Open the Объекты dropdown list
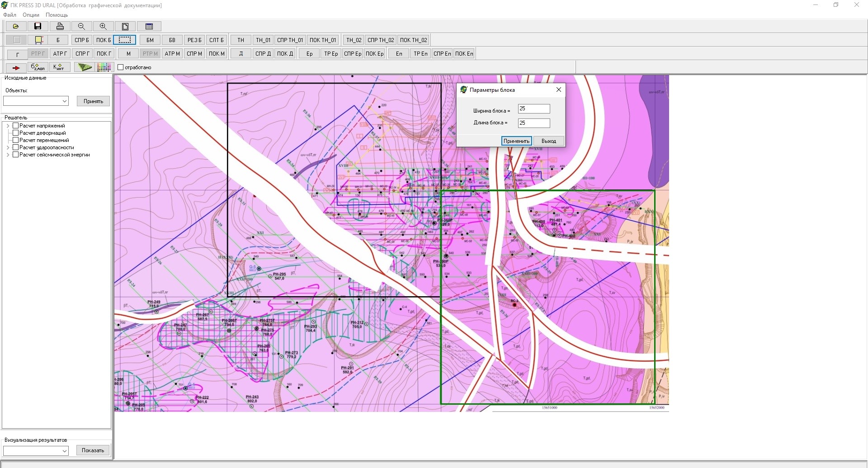This screenshot has height=468, width=868. point(36,101)
